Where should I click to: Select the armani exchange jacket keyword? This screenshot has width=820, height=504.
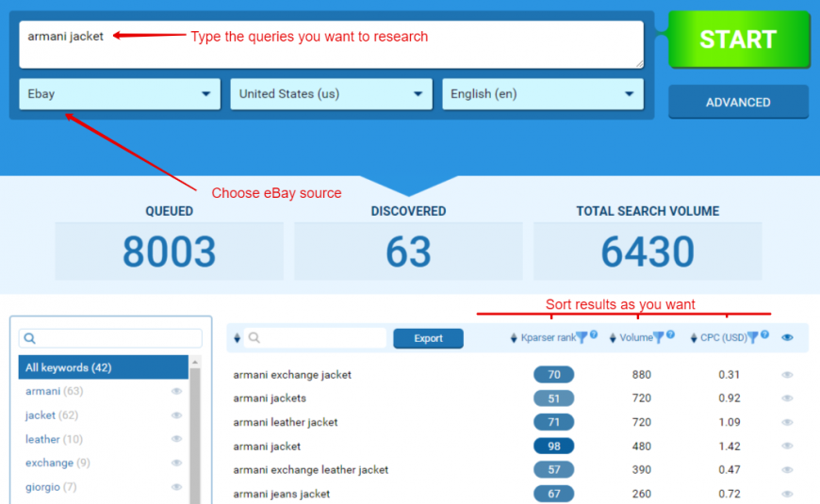[292, 375]
